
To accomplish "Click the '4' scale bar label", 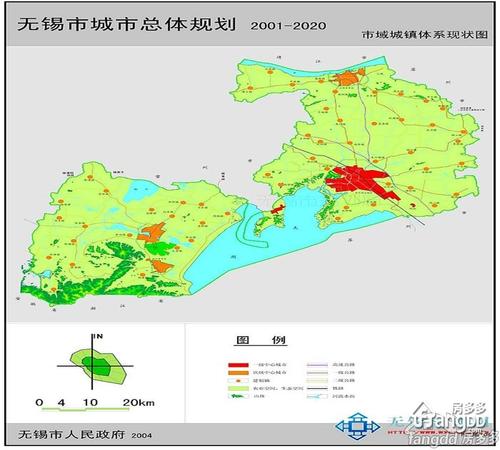I will point(61,403).
